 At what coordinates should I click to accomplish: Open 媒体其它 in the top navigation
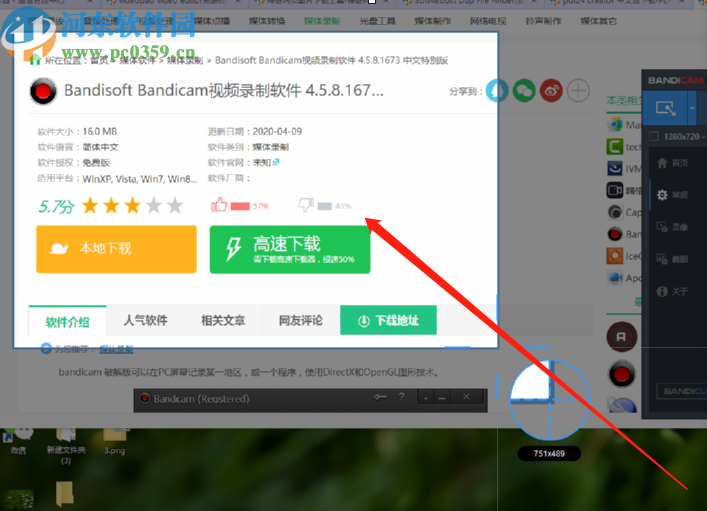coord(598,21)
